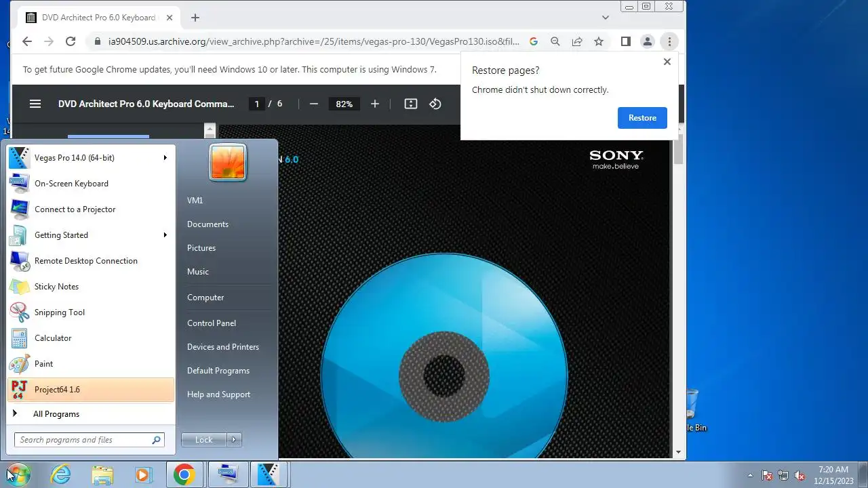
Task: Click the PDF vertical scrollbar down arrow
Action: [x=678, y=451]
